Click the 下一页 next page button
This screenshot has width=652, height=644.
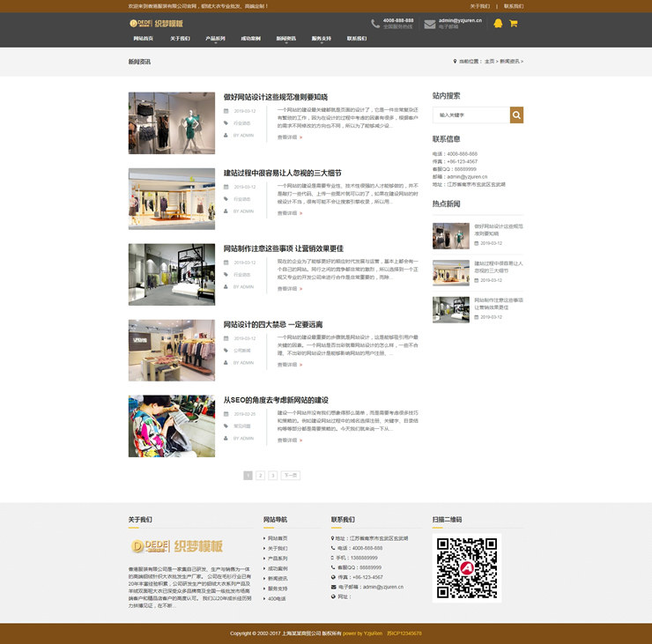tap(290, 476)
